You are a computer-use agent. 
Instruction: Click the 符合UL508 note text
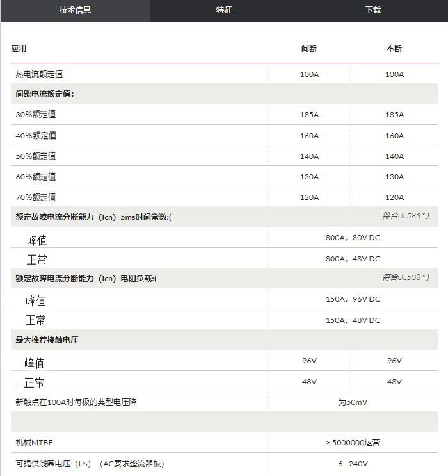[x=405, y=277]
